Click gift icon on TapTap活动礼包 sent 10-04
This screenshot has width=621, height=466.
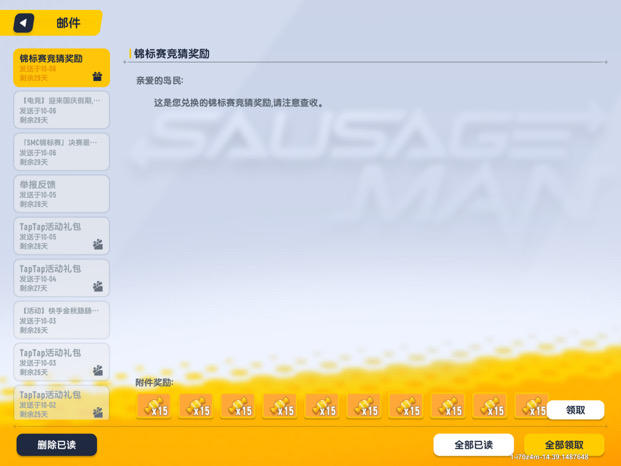pos(97,286)
